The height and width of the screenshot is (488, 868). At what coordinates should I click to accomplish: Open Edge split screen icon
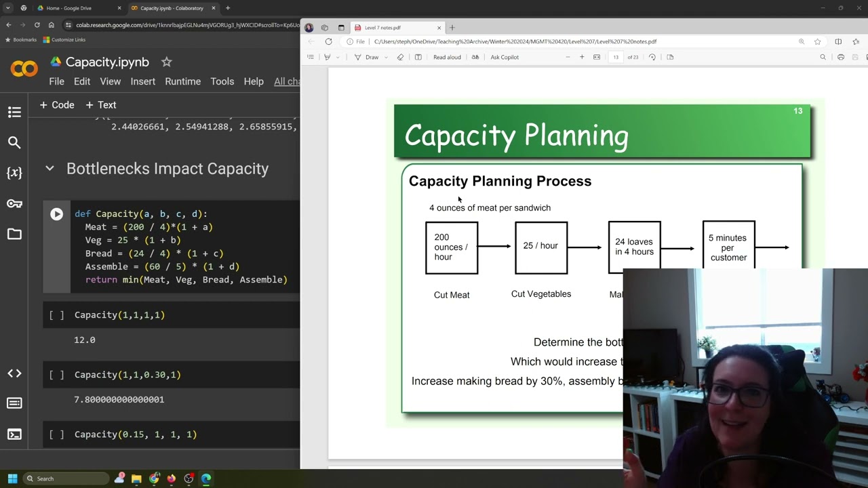[838, 41]
